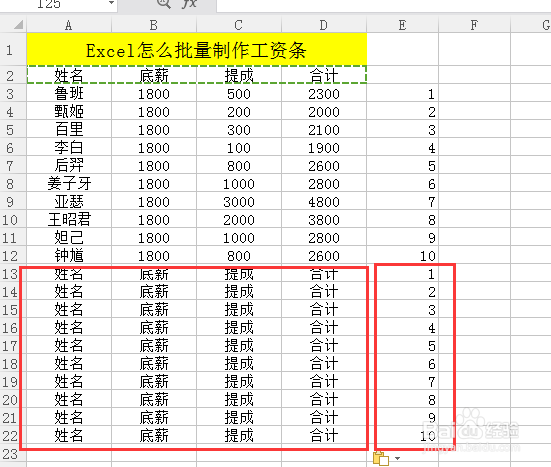Screen dimensions: 551x467
Task: Click cell '合计' in row 2
Action: 324,76
